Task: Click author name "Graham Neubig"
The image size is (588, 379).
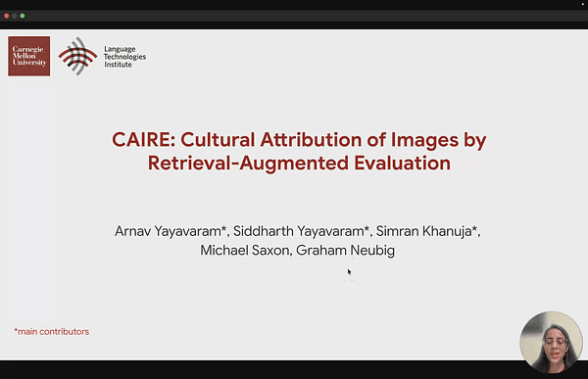Action: pos(345,250)
